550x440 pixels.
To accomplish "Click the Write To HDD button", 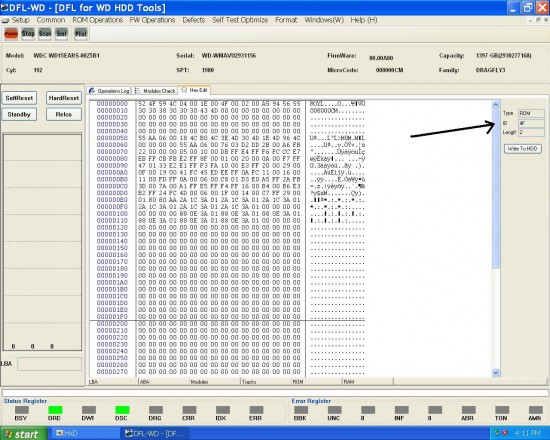I will [523, 149].
